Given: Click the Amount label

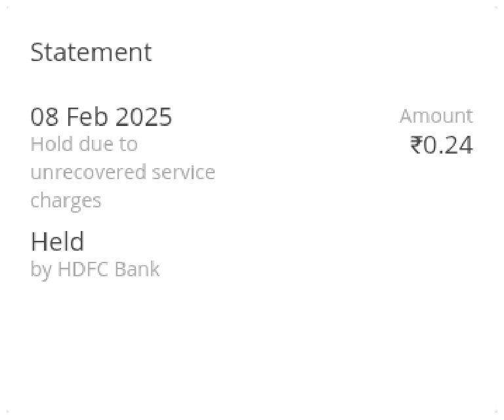Looking at the screenshot, I should [x=436, y=116].
